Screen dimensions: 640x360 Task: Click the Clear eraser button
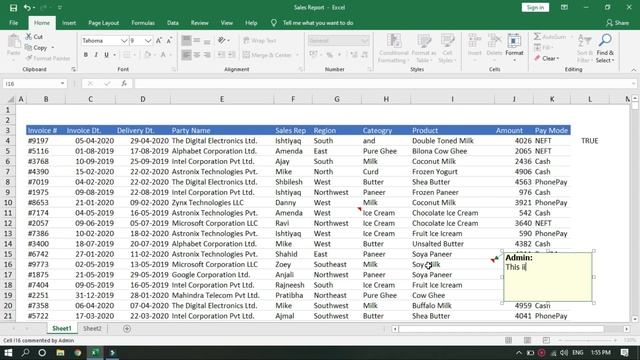click(x=546, y=58)
